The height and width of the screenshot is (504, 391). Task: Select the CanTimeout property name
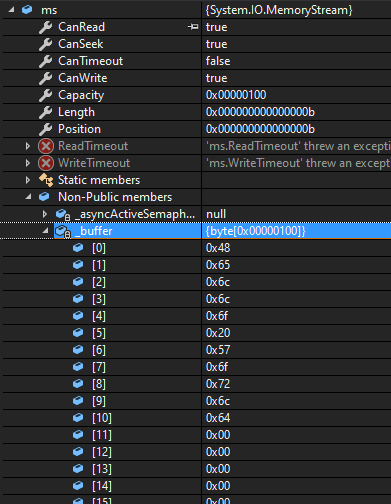[91, 61]
